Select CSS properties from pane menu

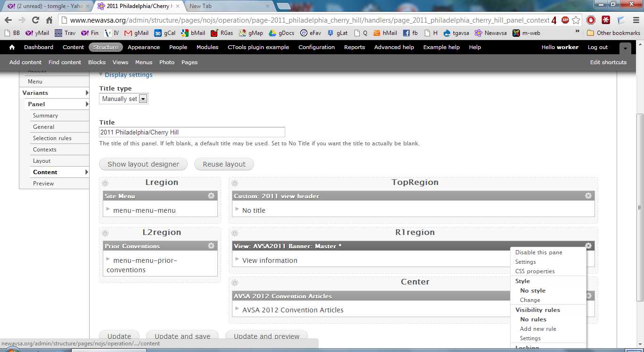coord(535,271)
